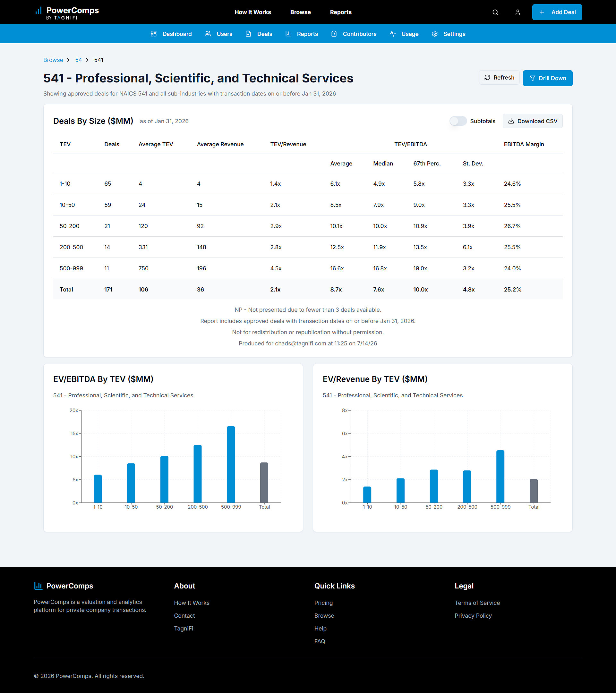
Task: Open Browse in top navigation
Action: coord(301,12)
